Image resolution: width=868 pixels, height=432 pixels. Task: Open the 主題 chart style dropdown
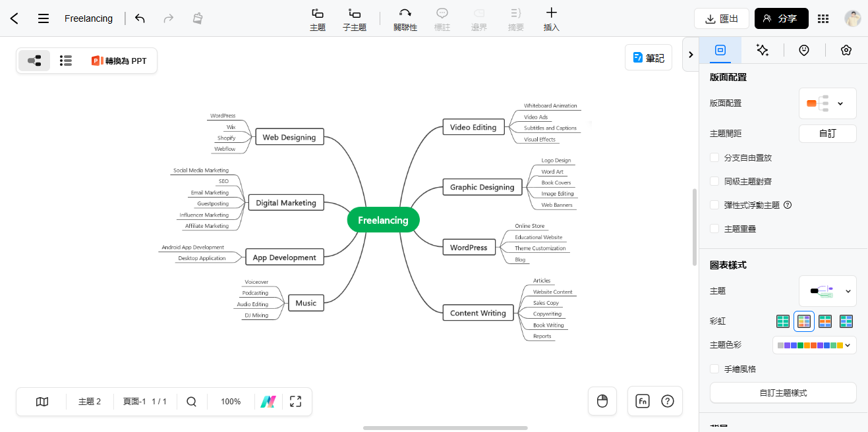pyautogui.click(x=827, y=291)
